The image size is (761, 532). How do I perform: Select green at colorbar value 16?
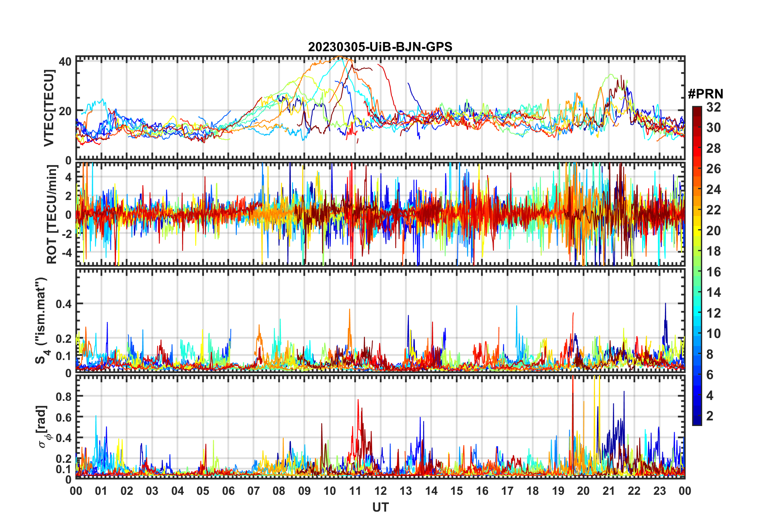[697, 272]
